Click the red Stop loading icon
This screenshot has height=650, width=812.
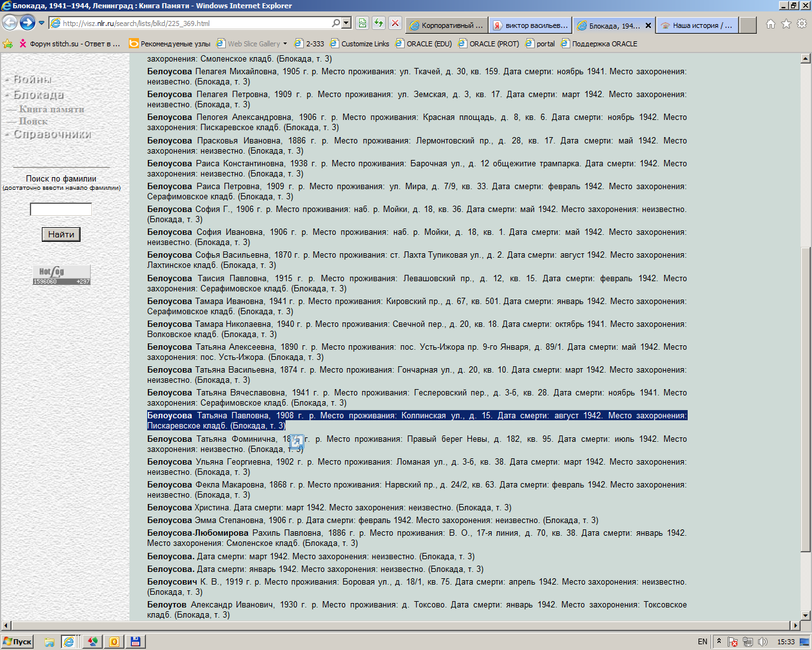(395, 23)
